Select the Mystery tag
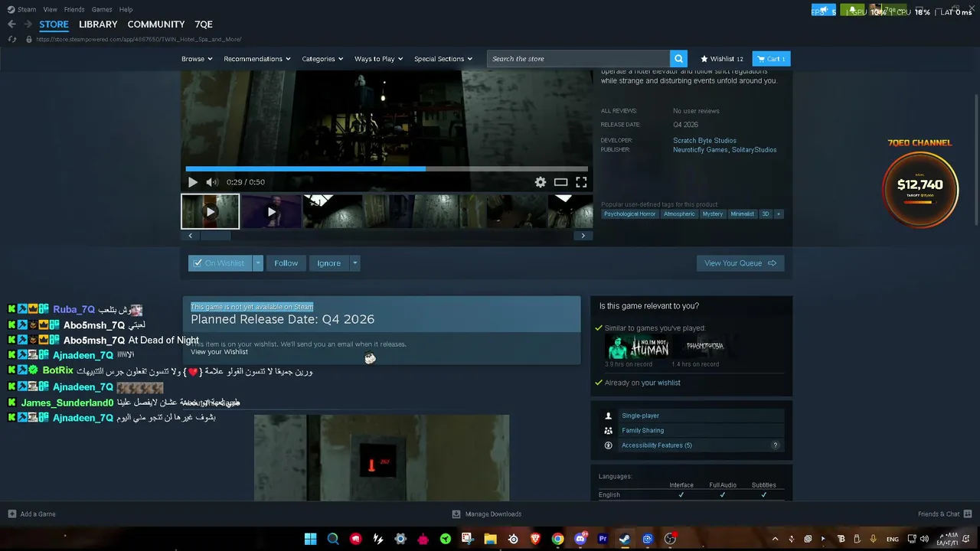Viewport: 980px width, 551px height. tap(713, 214)
